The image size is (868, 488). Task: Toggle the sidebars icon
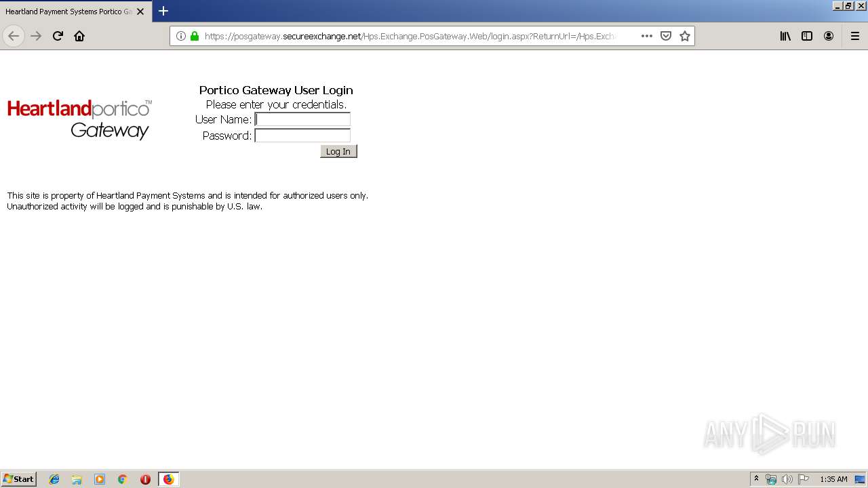point(807,36)
